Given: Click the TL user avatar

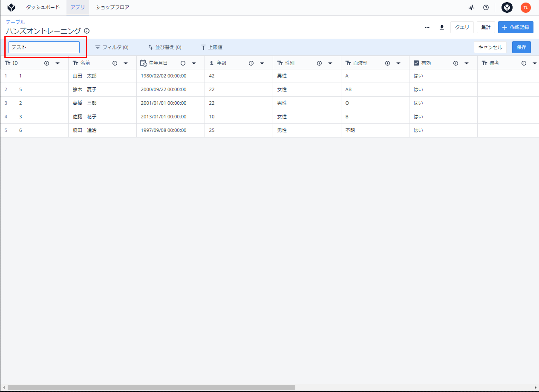Looking at the screenshot, I should pyautogui.click(x=526, y=8).
